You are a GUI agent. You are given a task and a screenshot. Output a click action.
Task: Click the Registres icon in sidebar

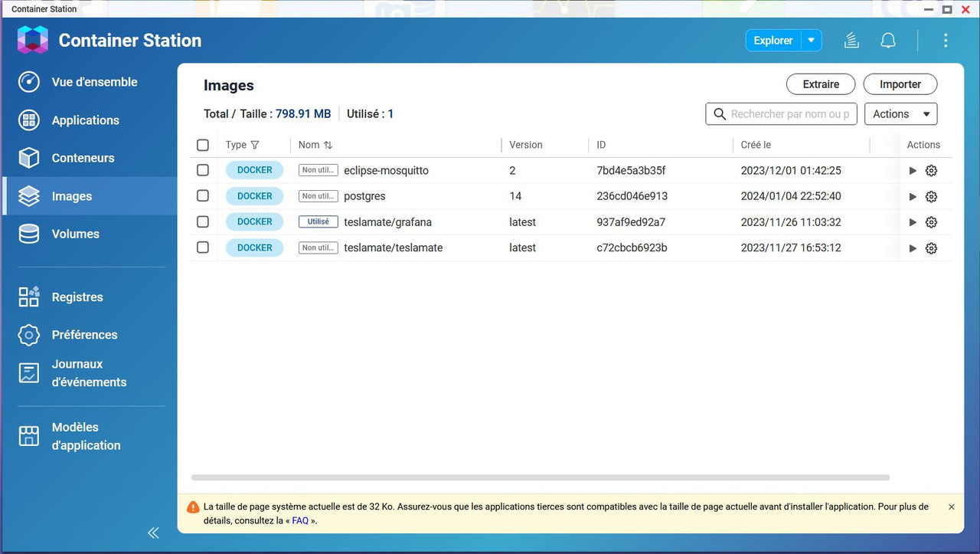29,297
